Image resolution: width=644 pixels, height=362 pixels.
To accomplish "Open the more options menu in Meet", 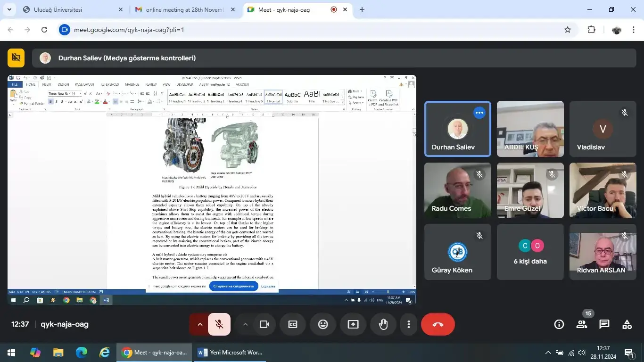I will (409, 324).
